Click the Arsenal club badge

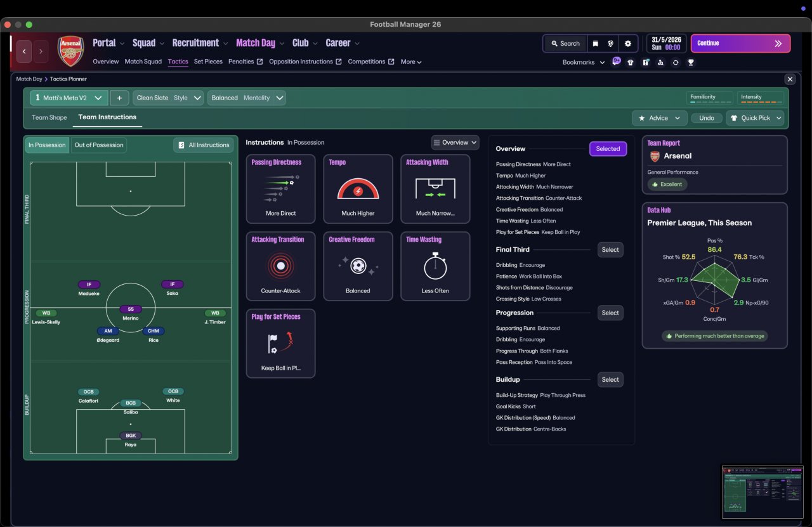coord(70,51)
